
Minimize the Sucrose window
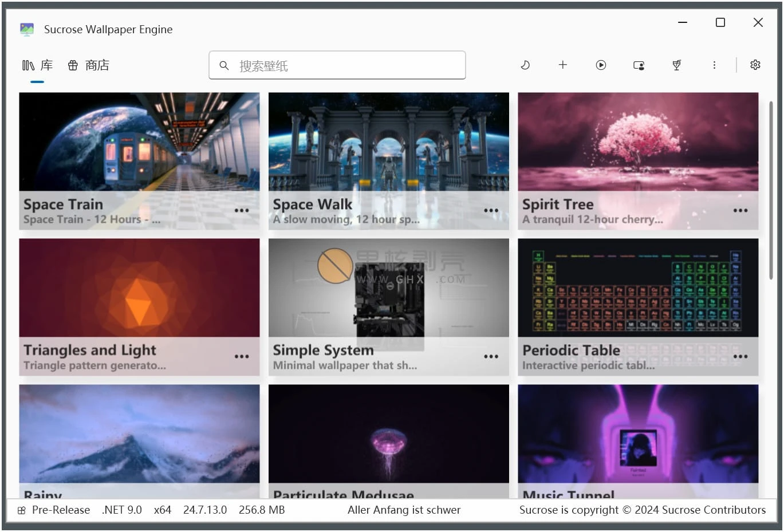683,23
